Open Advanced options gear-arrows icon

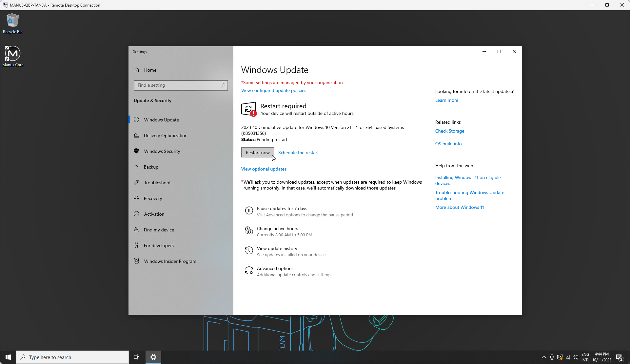[x=249, y=271]
